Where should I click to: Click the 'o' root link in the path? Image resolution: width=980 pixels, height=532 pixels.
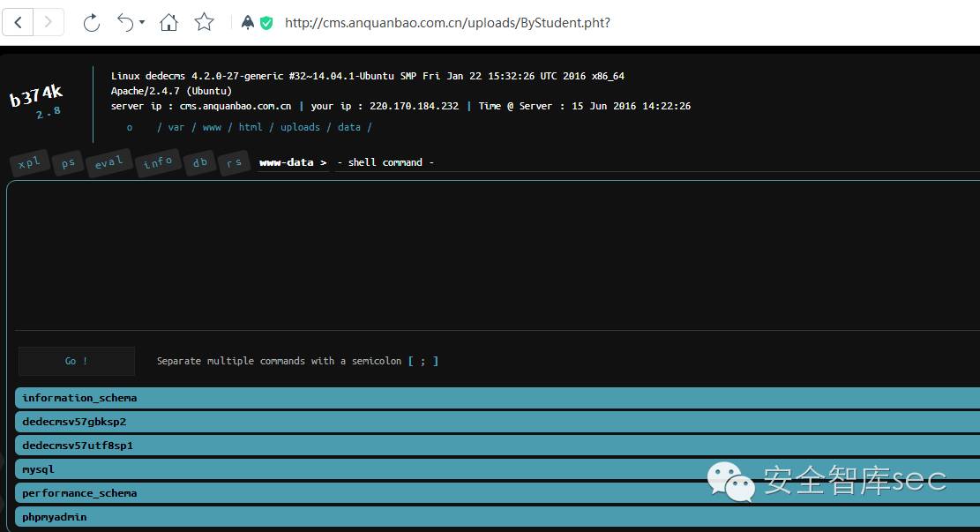(x=130, y=128)
